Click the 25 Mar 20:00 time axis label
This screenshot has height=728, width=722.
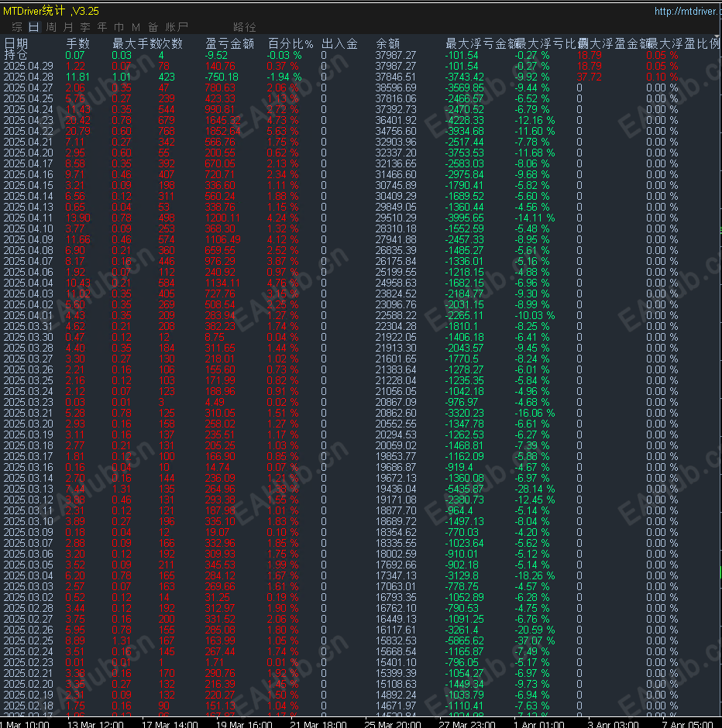(392, 724)
